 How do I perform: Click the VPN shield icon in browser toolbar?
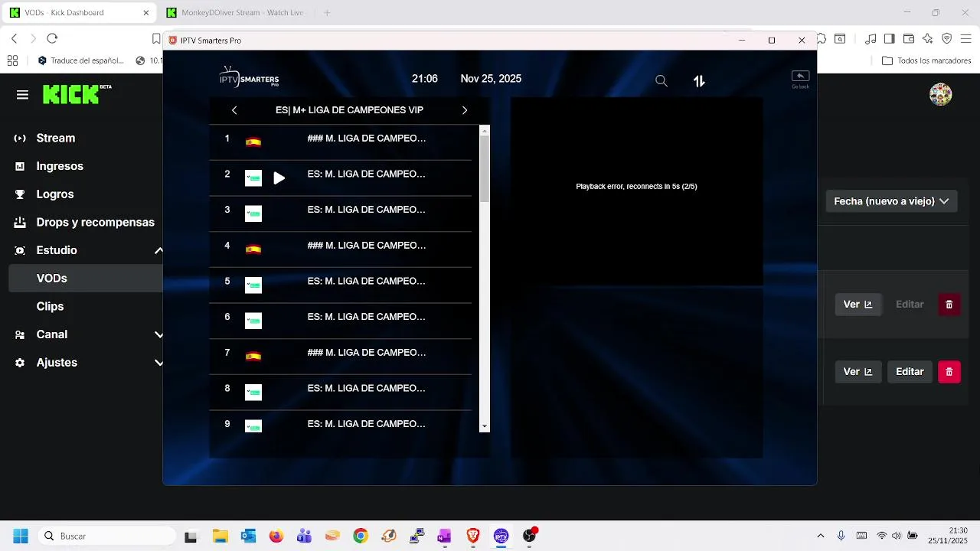pos(947,39)
